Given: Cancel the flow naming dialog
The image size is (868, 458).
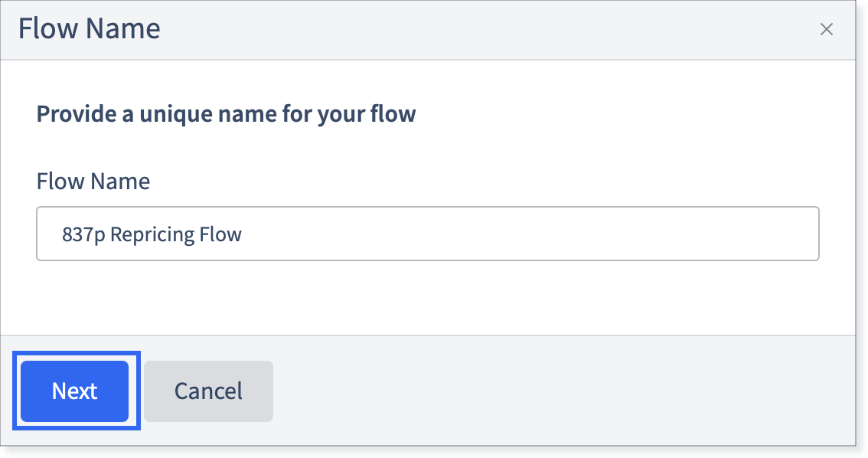Looking at the screenshot, I should coord(208,391).
